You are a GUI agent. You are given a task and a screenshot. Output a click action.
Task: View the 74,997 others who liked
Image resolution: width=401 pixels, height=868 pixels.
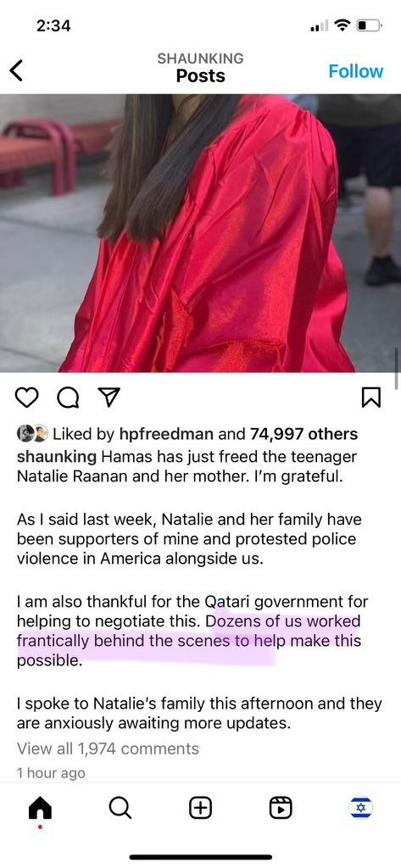click(304, 435)
